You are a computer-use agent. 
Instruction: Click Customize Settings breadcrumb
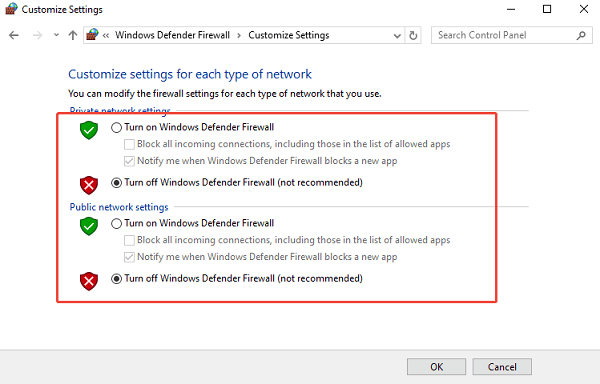289,35
